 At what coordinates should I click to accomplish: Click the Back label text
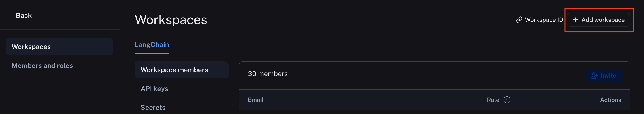tap(24, 15)
